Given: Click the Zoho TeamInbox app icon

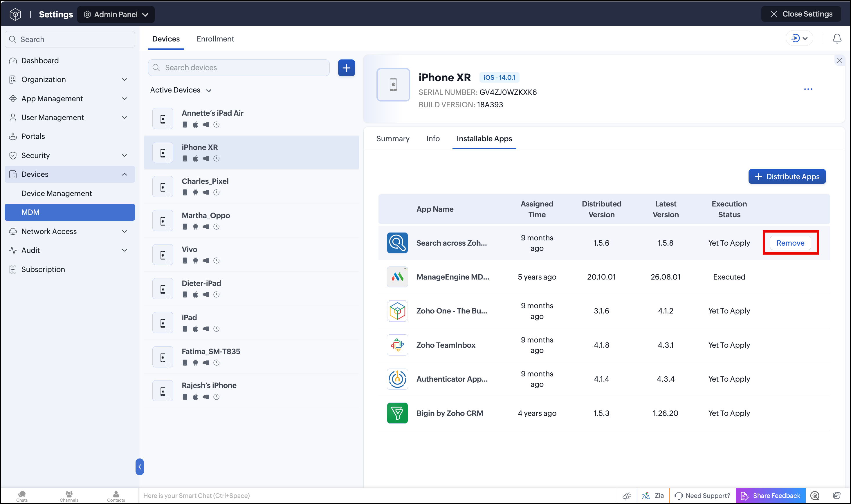Looking at the screenshot, I should [397, 345].
